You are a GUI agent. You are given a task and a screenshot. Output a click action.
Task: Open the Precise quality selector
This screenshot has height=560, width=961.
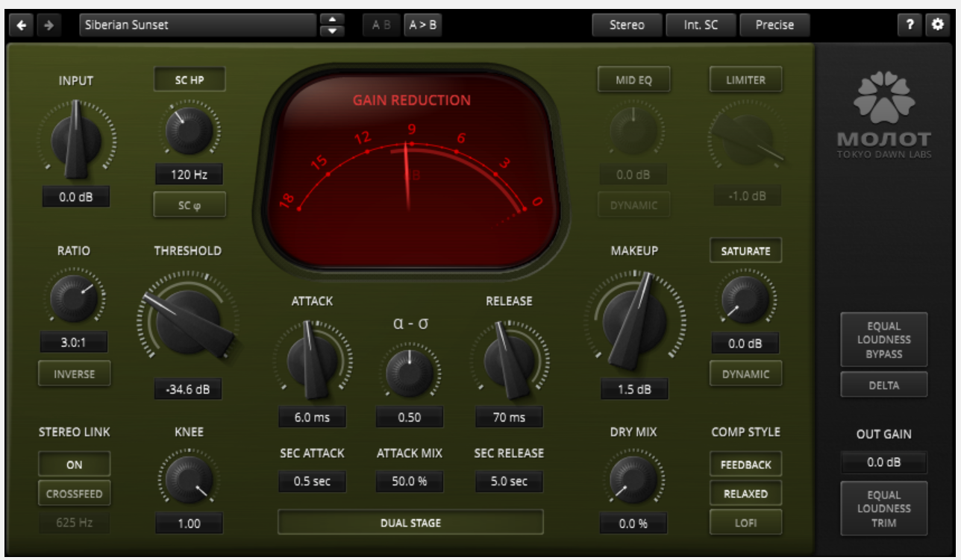coord(774,25)
